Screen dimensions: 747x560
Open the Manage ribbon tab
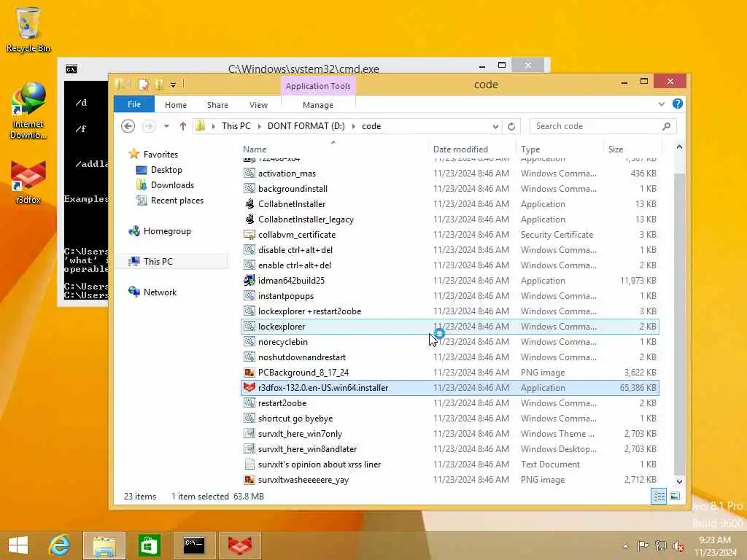[x=318, y=105]
